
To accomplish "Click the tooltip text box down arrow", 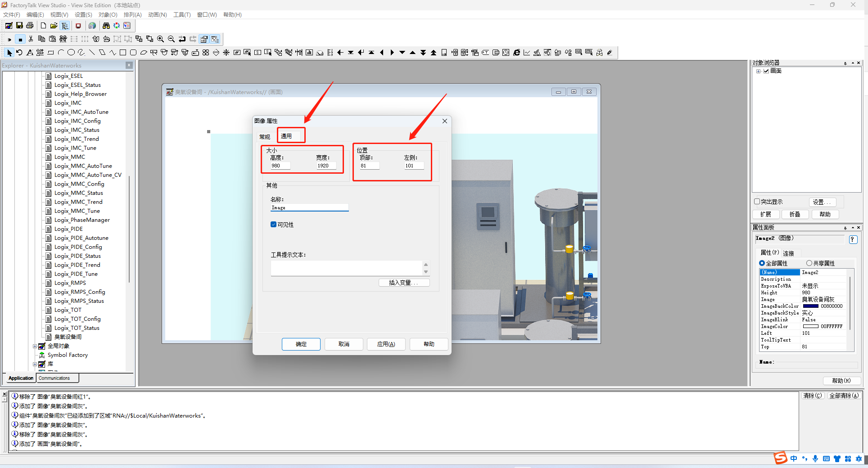I will point(426,272).
